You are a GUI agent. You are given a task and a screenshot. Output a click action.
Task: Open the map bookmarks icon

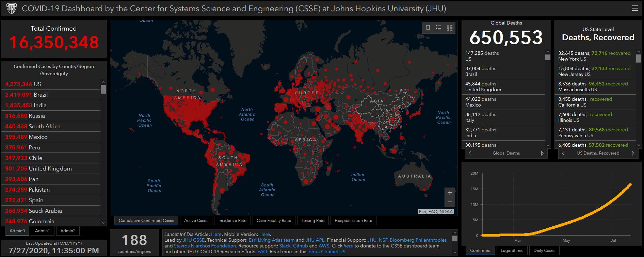(x=428, y=28)
